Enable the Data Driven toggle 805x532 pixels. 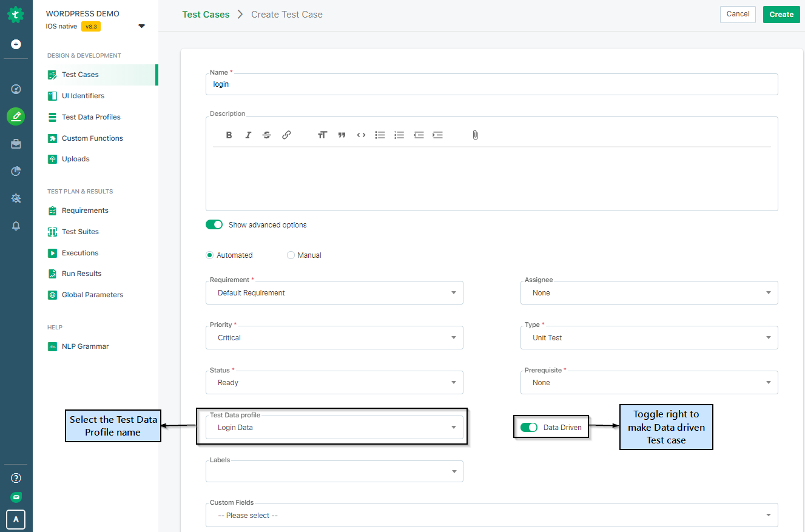click(x=529, y=427)
